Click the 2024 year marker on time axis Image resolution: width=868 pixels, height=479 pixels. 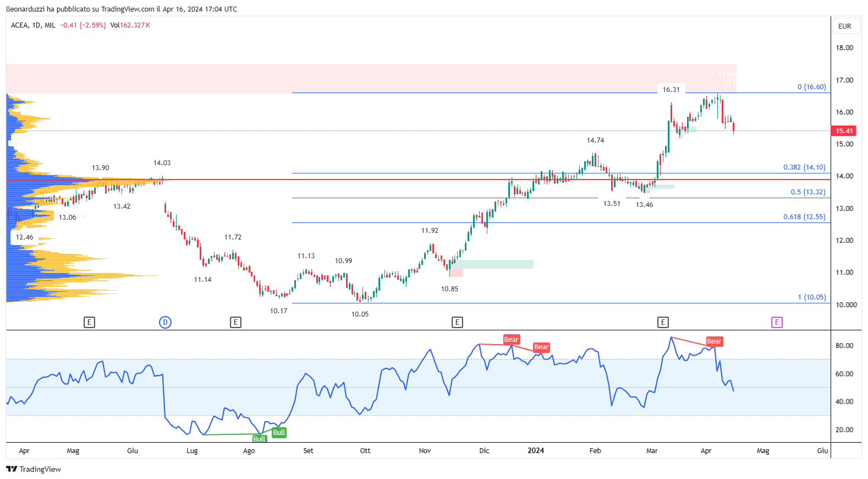pos(536,450)
